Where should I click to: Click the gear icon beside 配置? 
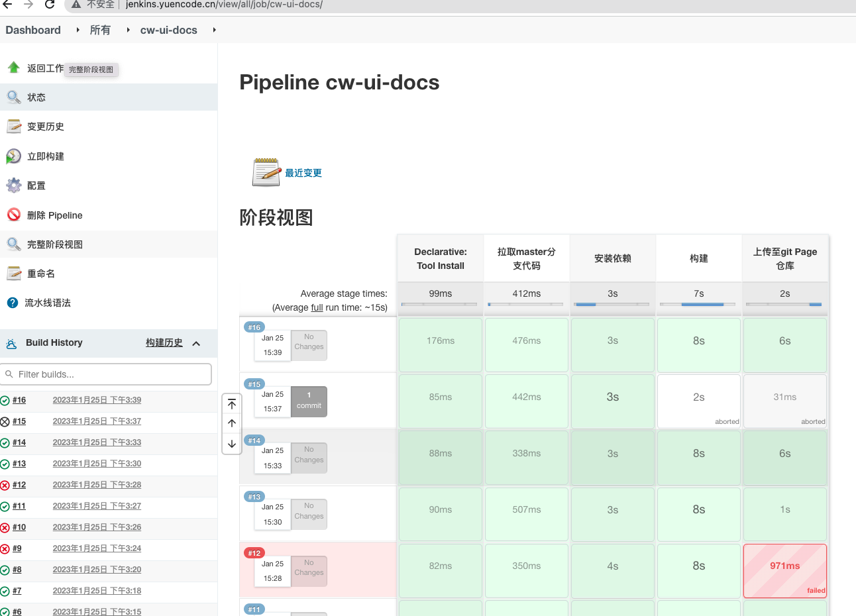tap(13, 185)
